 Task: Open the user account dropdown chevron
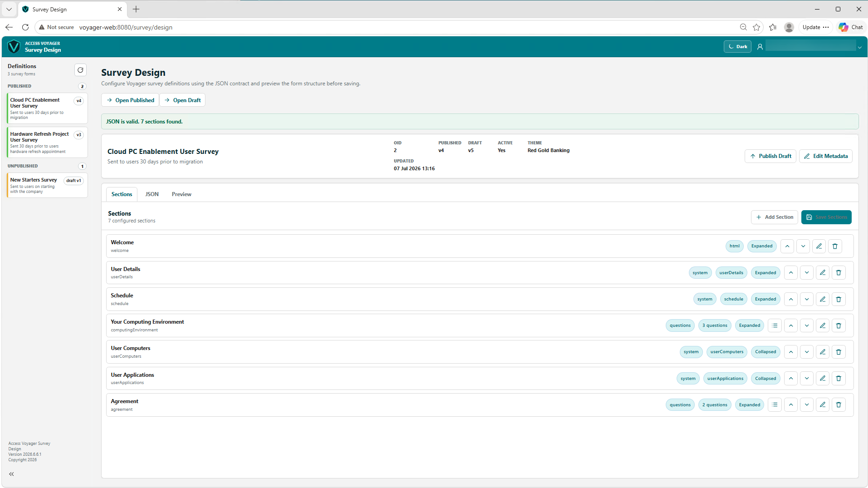coord(859,47)
